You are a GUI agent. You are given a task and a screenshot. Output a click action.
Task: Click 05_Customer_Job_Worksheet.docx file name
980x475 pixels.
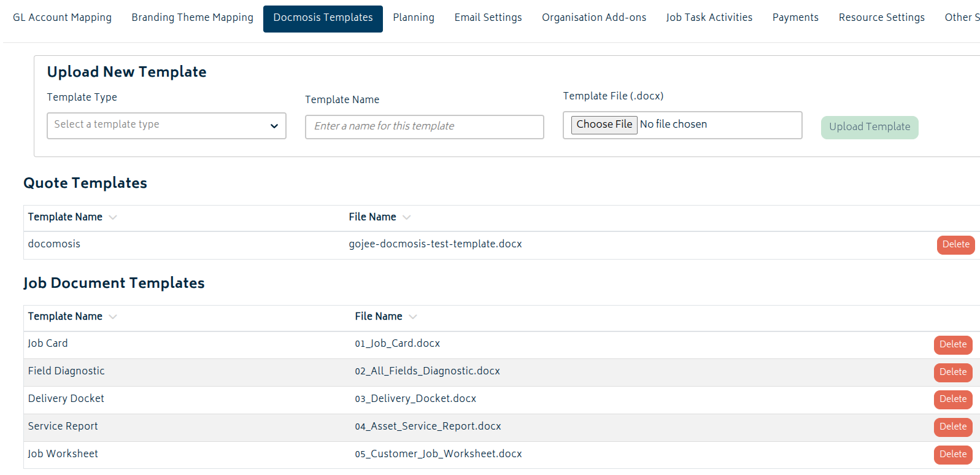pyautogui.click(x=438, y=454)
